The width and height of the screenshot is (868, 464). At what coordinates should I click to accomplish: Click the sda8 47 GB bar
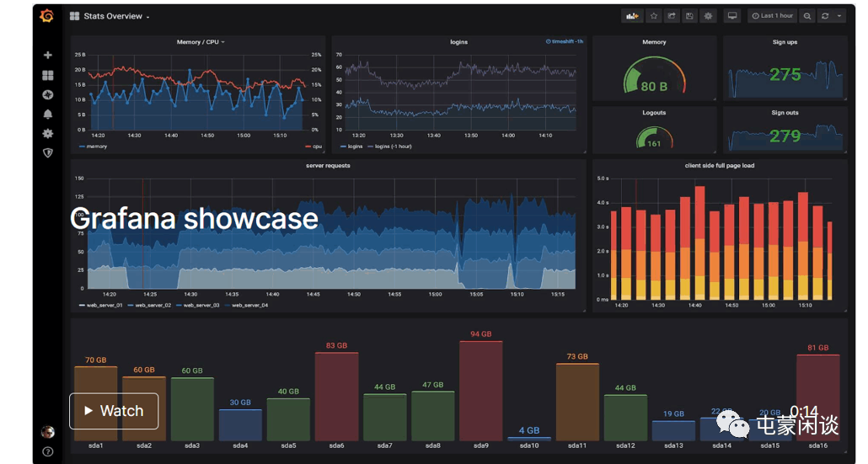point(433,416)
